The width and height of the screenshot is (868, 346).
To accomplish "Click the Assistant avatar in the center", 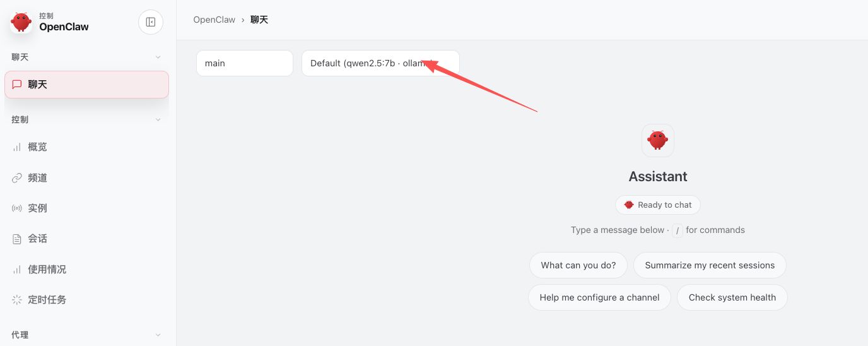I will [x=657, y=140].
